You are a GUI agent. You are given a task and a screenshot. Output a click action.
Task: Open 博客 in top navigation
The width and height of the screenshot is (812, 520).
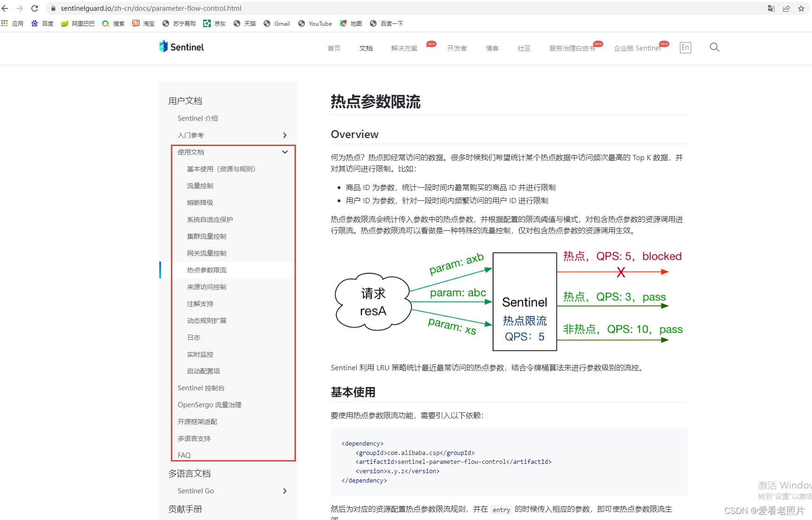point(492,48)
